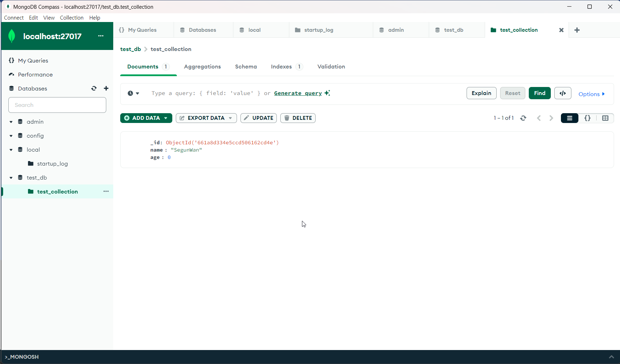Open the EXPORT DATA dropdown
The image size is (620, 364).
click(x=206, y=118)
